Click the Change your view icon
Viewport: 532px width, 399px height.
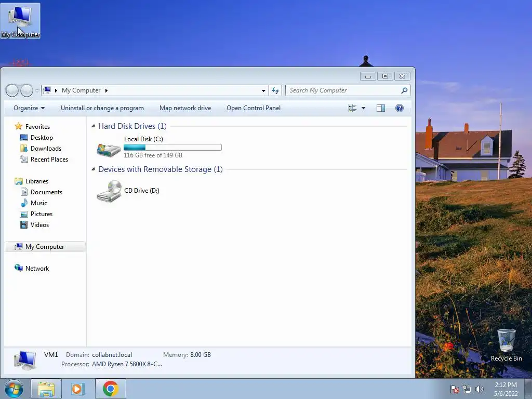[x=353, y=108]
